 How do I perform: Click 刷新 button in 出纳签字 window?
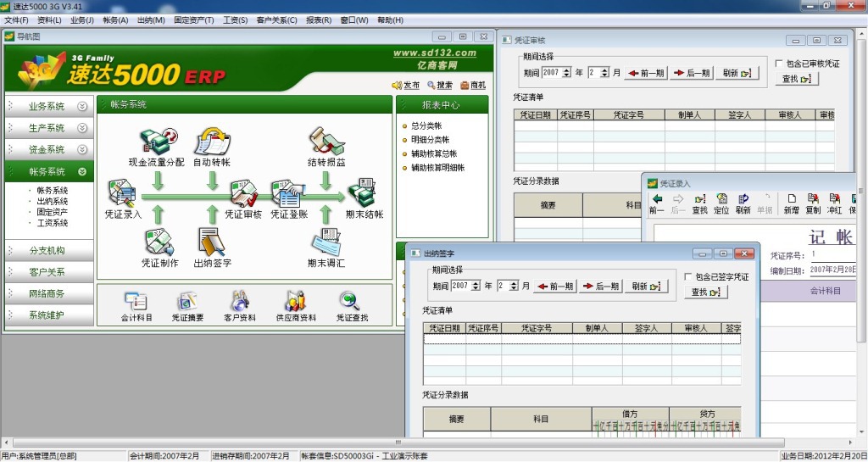coord(646,286)
